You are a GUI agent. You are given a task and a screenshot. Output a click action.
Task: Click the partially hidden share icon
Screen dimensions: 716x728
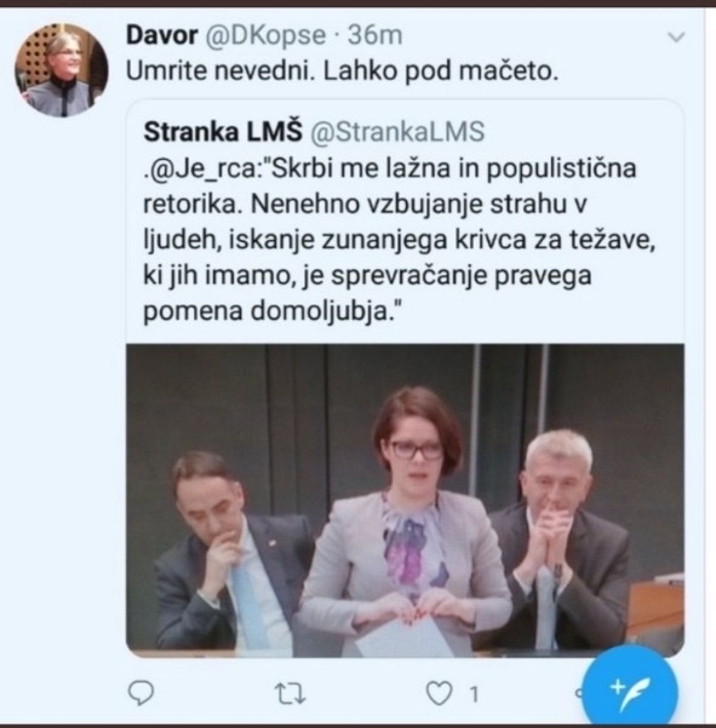[x=578, y=694]
